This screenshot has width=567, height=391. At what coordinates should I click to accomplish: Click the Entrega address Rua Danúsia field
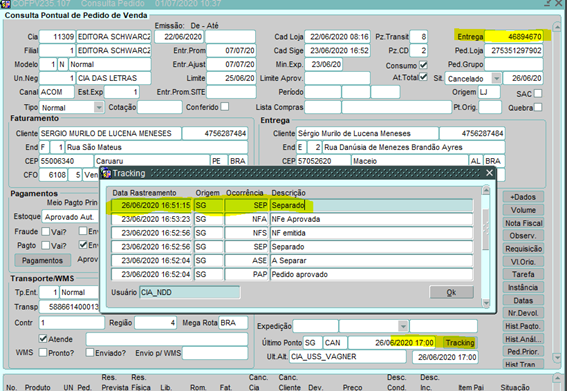pyautogui.click(x=413, y=147)
